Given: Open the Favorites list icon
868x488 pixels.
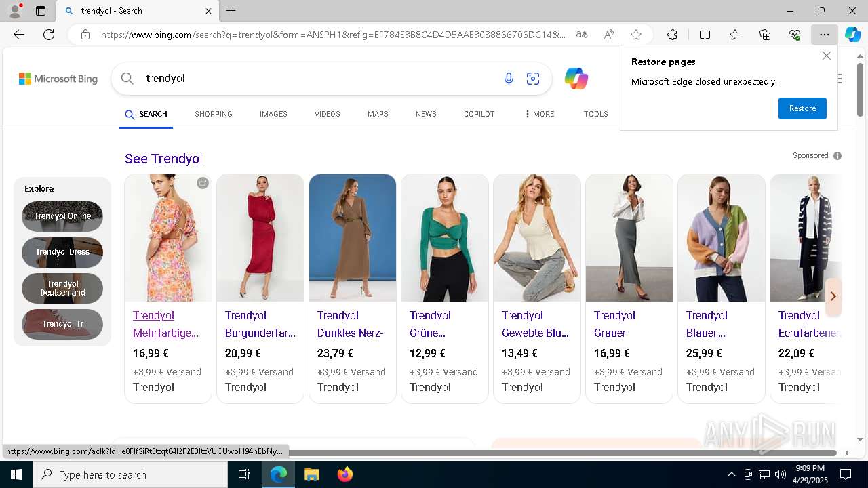Looking at the screenshot, I should click(735, 35).
